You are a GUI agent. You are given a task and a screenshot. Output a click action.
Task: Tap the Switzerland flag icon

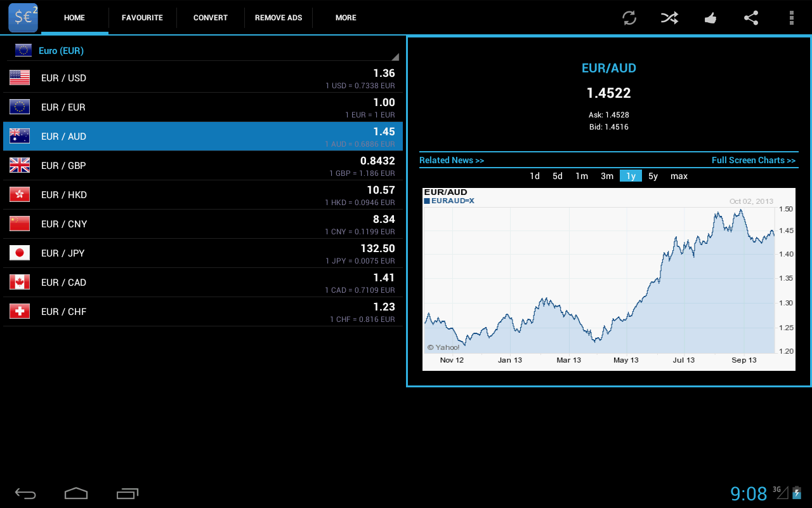tap(20, 311)
